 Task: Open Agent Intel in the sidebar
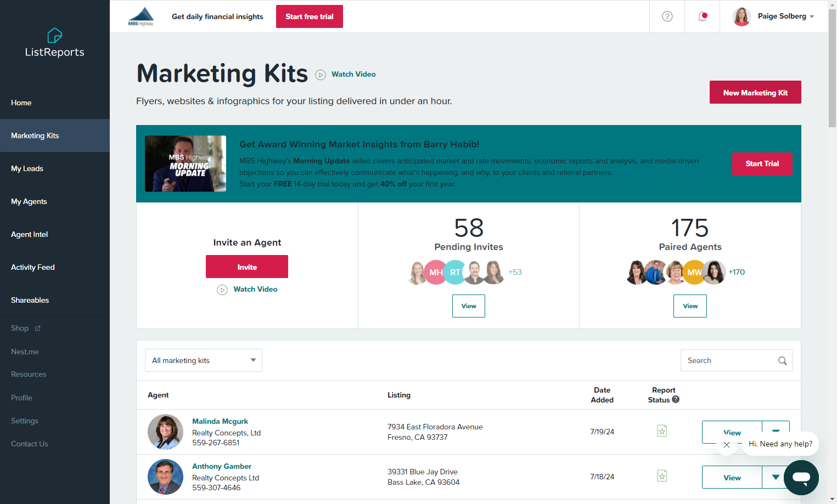coord(30,234)
